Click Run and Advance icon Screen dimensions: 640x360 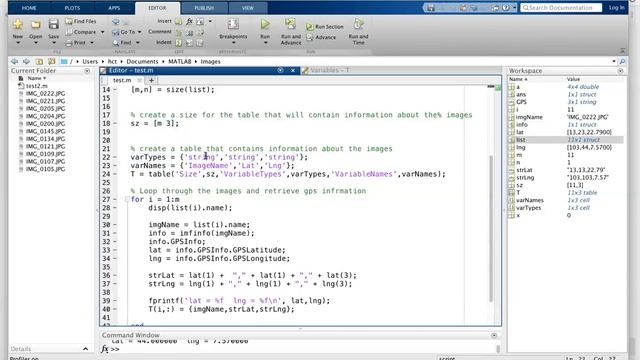(291, 24)
